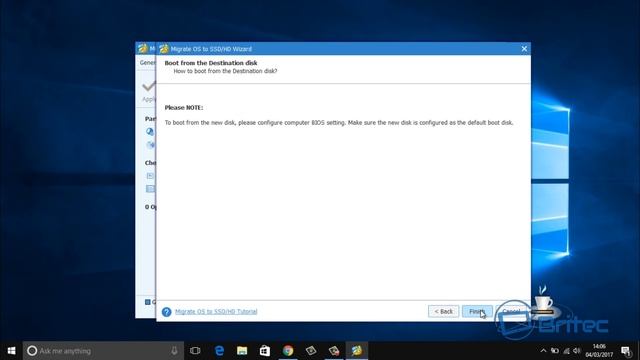
Task: Click the volume speaker tray icon
Action: [x=577, y=351]
